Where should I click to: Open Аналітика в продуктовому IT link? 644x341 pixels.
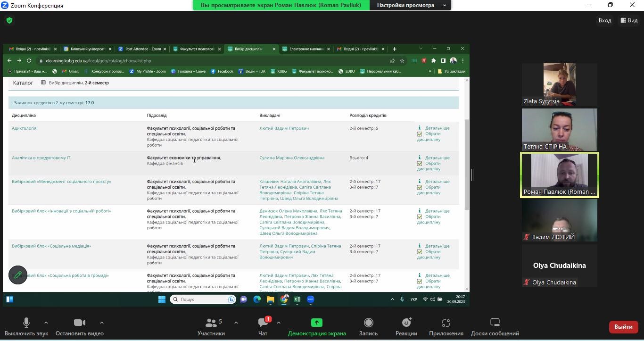[x=41, y=158]
